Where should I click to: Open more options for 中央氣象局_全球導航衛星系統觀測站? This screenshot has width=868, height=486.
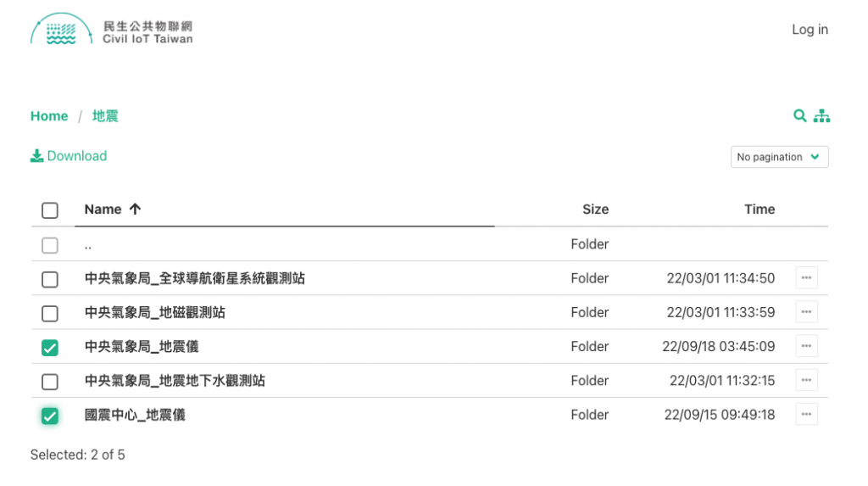806,278
